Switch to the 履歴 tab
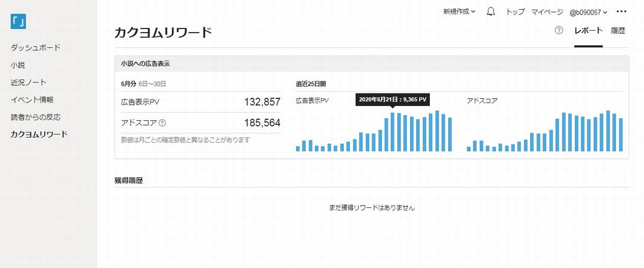 pos(618,31)
